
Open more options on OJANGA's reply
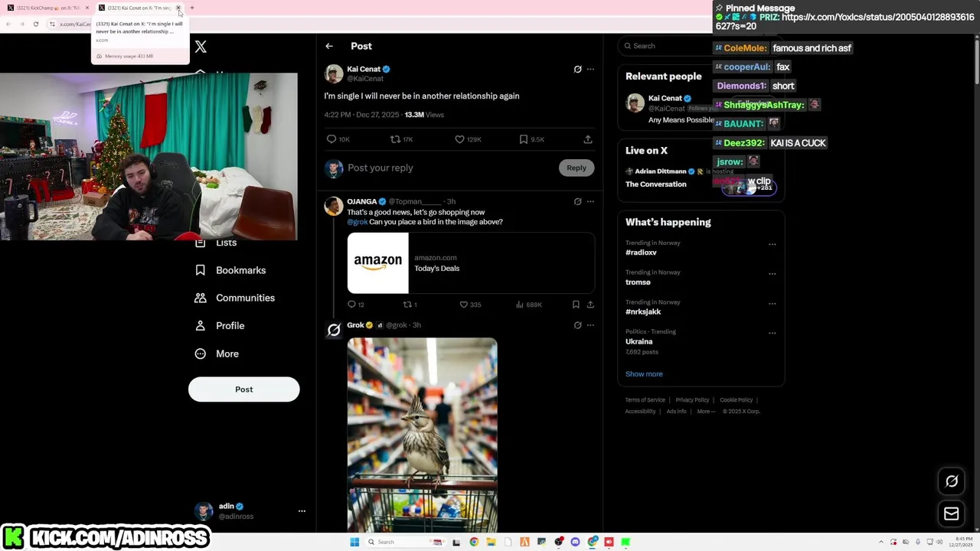coord(590,201)
